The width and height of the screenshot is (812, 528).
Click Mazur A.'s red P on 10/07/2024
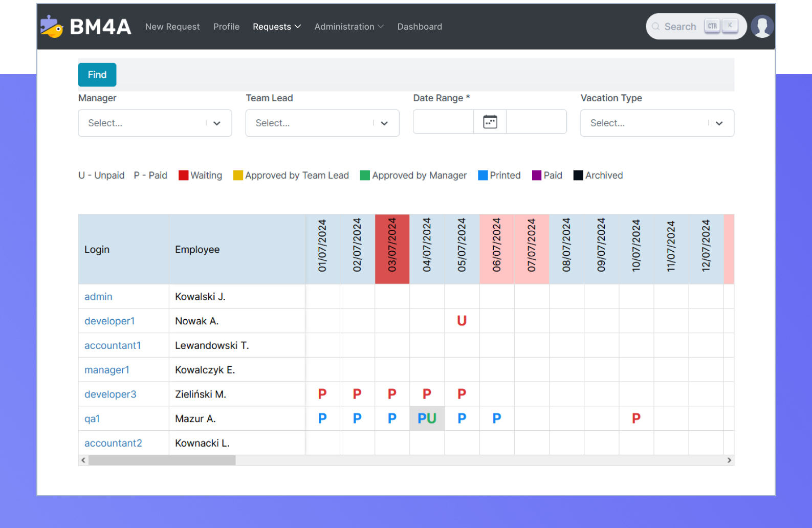636,419
